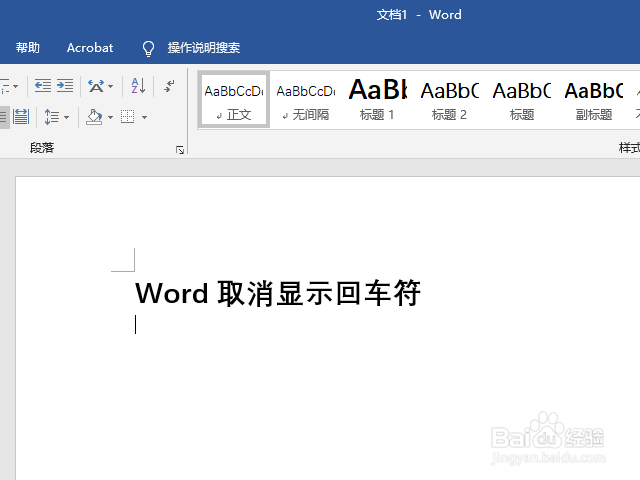
Task: Click the Increase Indent icon
Action: (65, 86)
